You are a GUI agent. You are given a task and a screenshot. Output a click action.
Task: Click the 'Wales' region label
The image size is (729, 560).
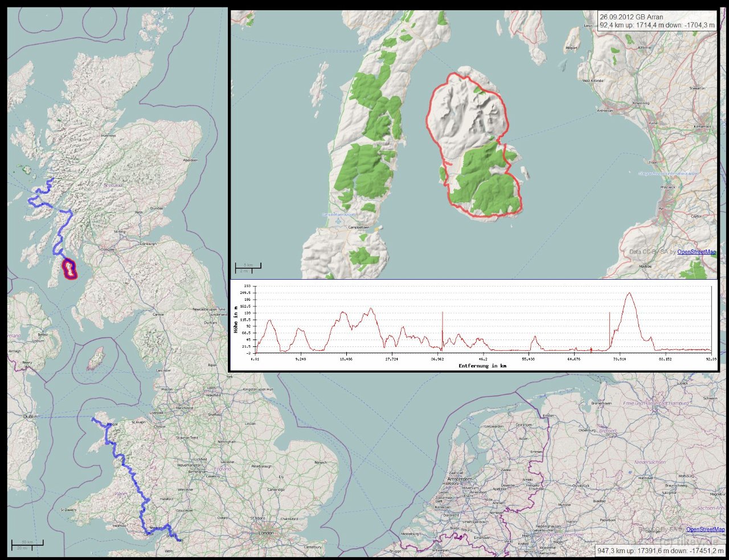(x=121, y=493)
